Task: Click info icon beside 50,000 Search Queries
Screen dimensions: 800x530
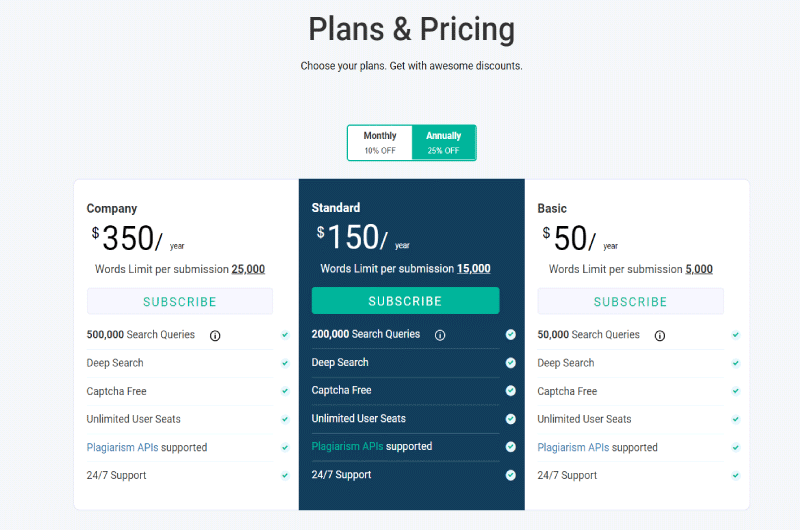Action: (x=660, y=336)
